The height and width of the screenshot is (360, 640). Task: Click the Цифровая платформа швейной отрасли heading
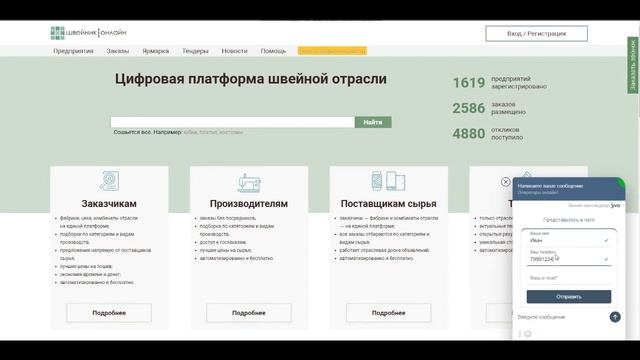tap(251, 79)
